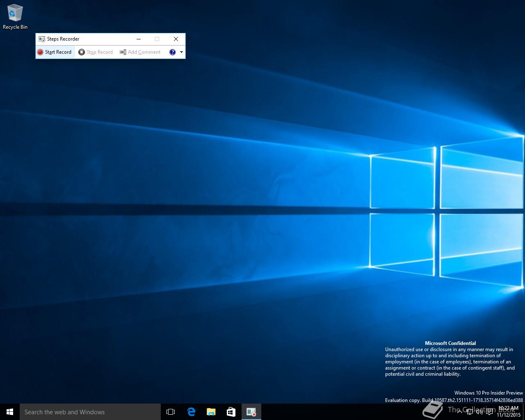Image resolution: width=525 pixels, height=420 pixels.
Task: Expand the dropdown arrow beside help
Action: click(181, 52)
